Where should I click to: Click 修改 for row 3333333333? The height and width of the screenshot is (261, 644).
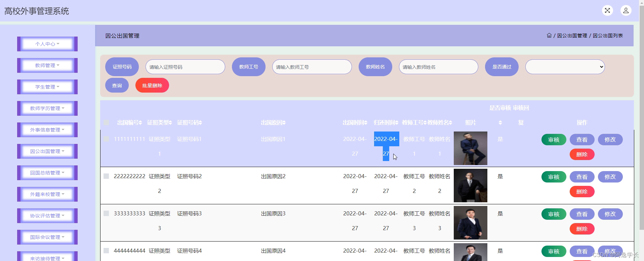[x=610, y=214]
